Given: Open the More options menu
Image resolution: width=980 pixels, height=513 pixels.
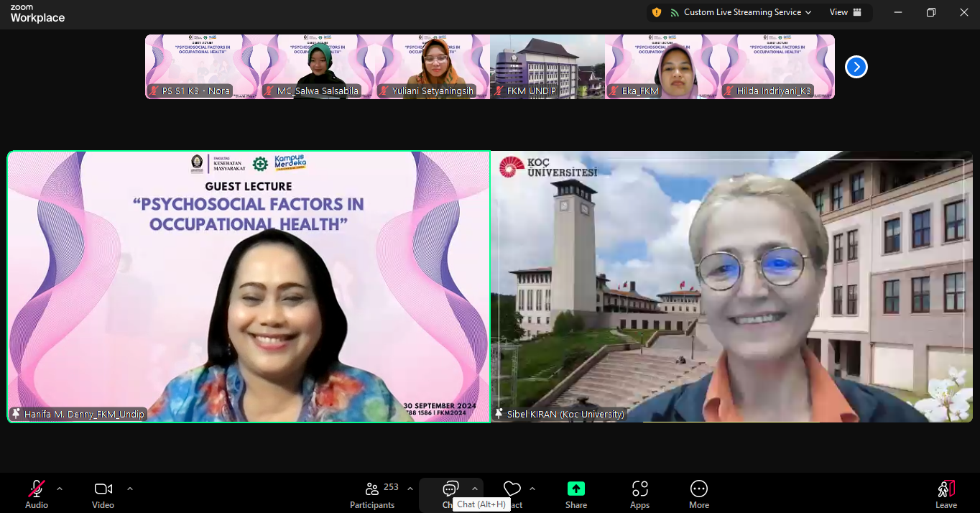Looking at the screenshot, I should [x=698, y=489].
